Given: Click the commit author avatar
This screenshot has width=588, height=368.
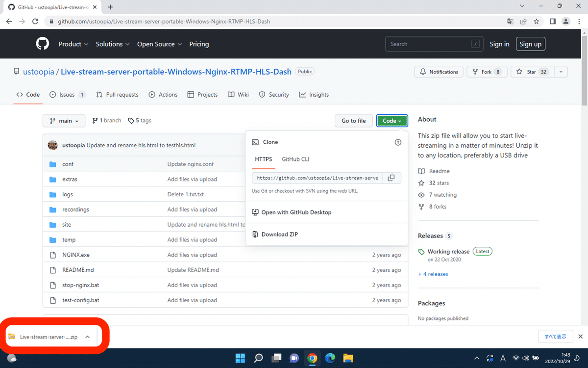Looking at the screenshot, I should 52,145.
